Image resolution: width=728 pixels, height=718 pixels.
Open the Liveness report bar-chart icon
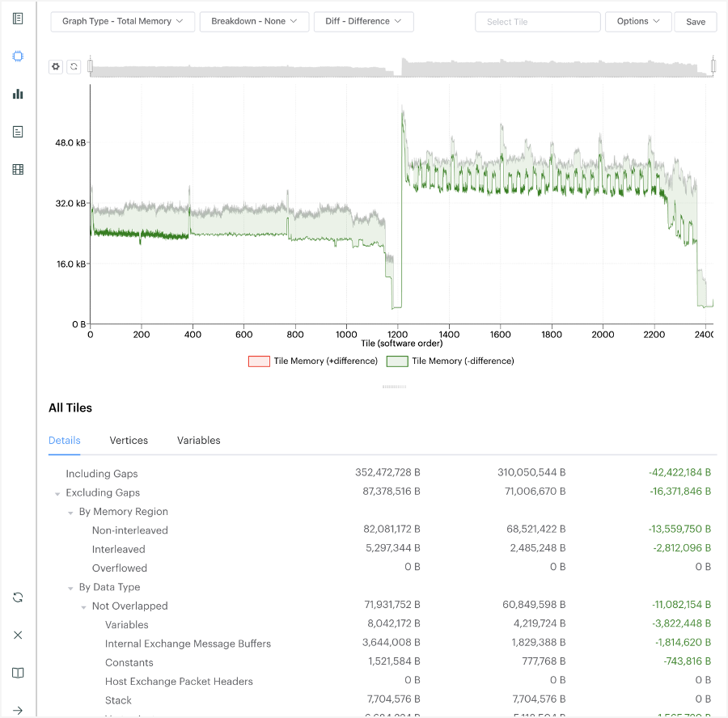[x=17, y=94]
